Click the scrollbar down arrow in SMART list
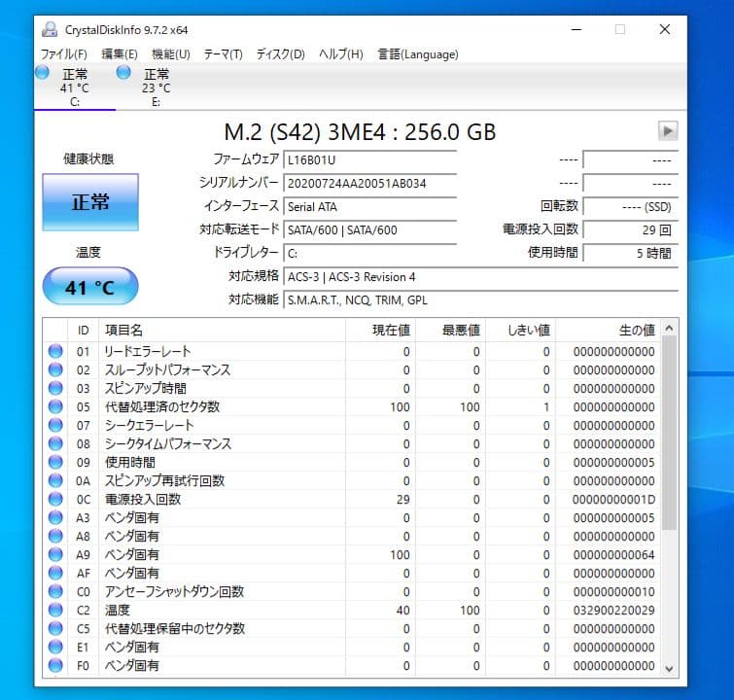The height and width of the screenshot is (700, 734). pyautogui.click(x=670, y=669)
